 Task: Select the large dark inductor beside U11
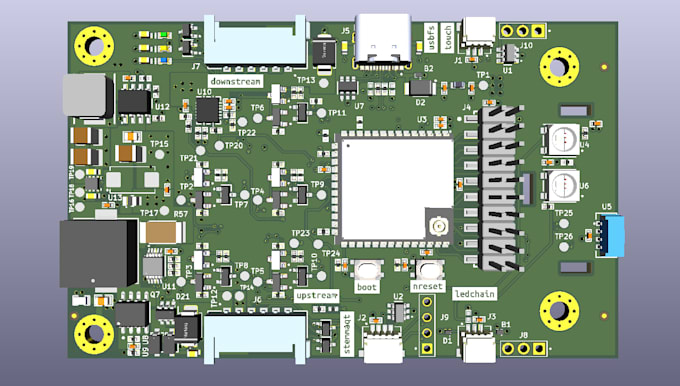(98, 254)
